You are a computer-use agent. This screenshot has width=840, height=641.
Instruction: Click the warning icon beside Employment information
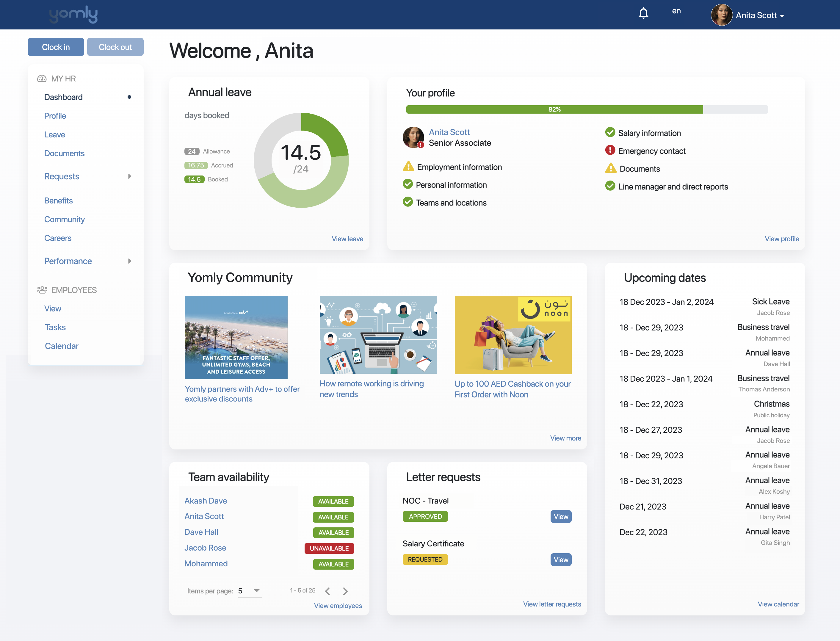(x=408, y=167)
